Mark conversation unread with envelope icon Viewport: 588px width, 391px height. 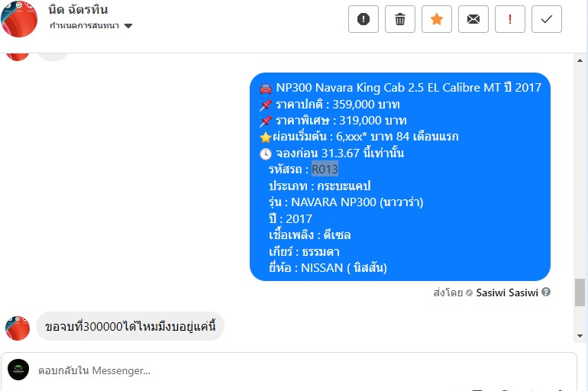click(473, 19)
